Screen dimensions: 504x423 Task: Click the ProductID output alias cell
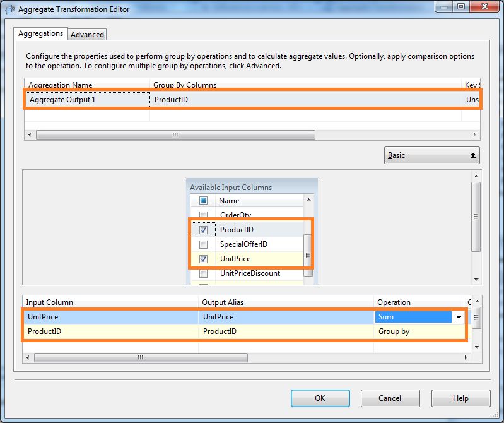tap(286, 331)
